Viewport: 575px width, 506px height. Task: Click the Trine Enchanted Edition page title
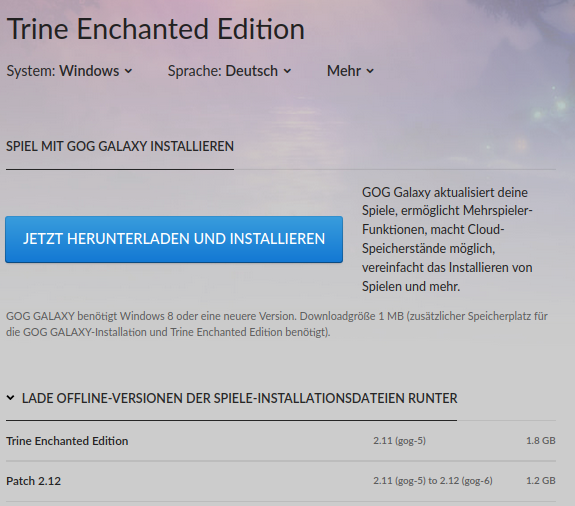155,29
